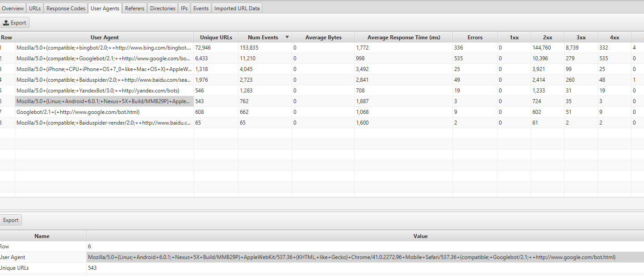This screenshot has width=644, height=276.
Task: Click the 2,841 response time cell
Action: click(x=404, y=79)
